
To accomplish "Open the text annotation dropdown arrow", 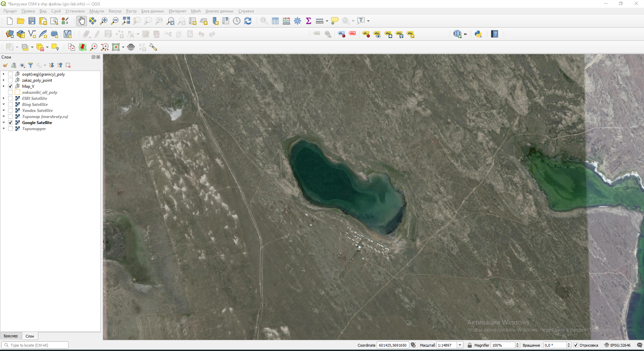I will 368,21.
